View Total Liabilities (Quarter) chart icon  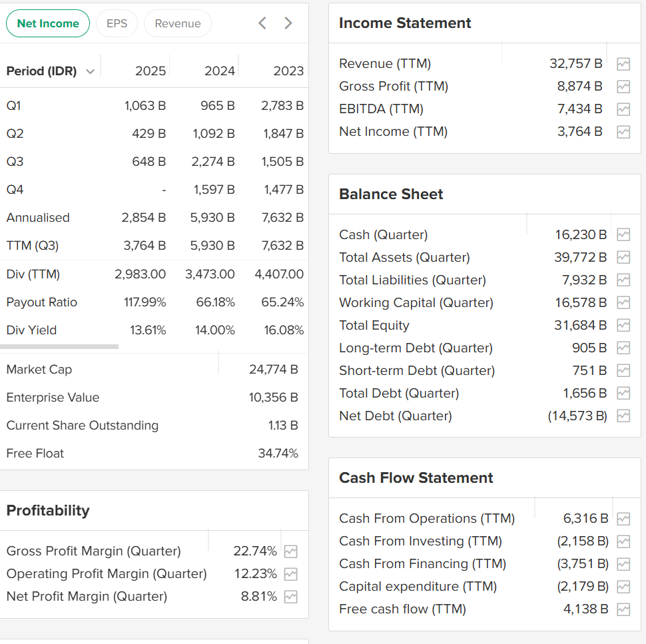623,280
